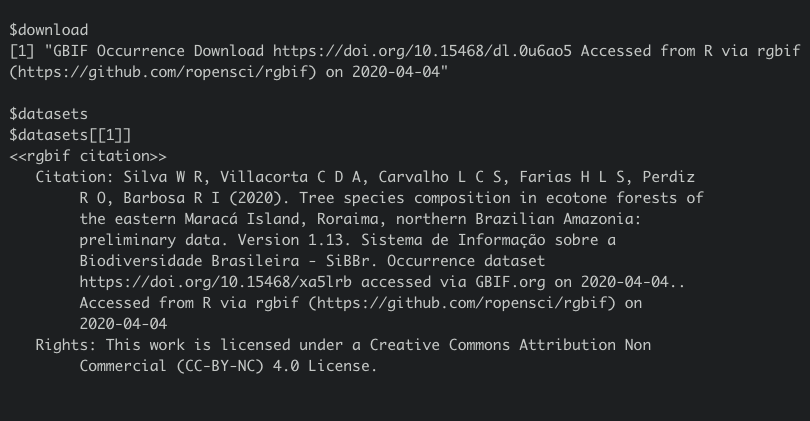Click the "Citation:" label
The height and width of the screenshot is (421, 810).
[70, 177]
